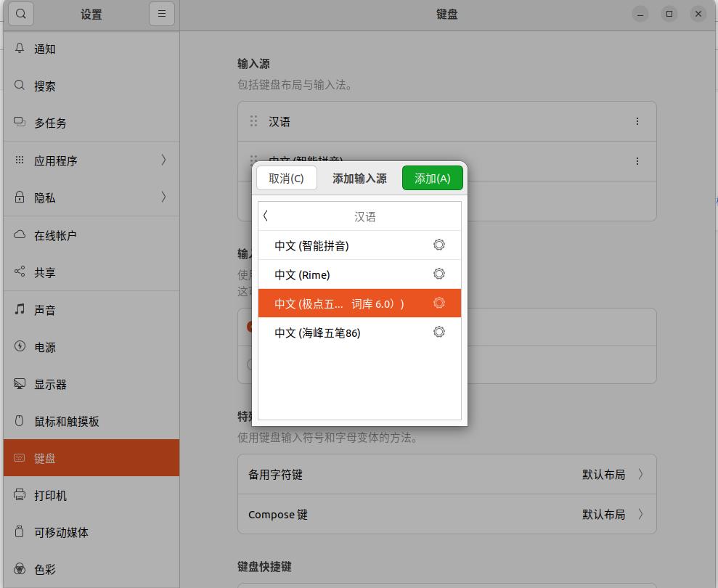This screenshot has width=718, height=588.
Task: Click gear icon on highlighted 极点五笔 entry
Action: (438, 303)
